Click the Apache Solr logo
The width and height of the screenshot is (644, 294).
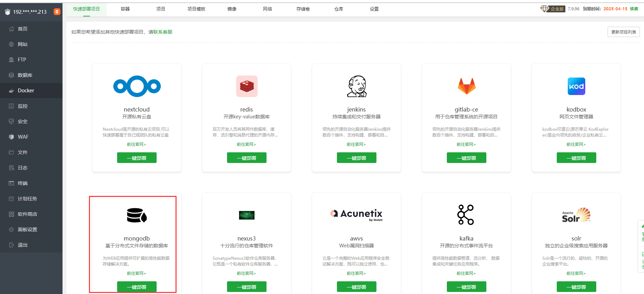576,215
